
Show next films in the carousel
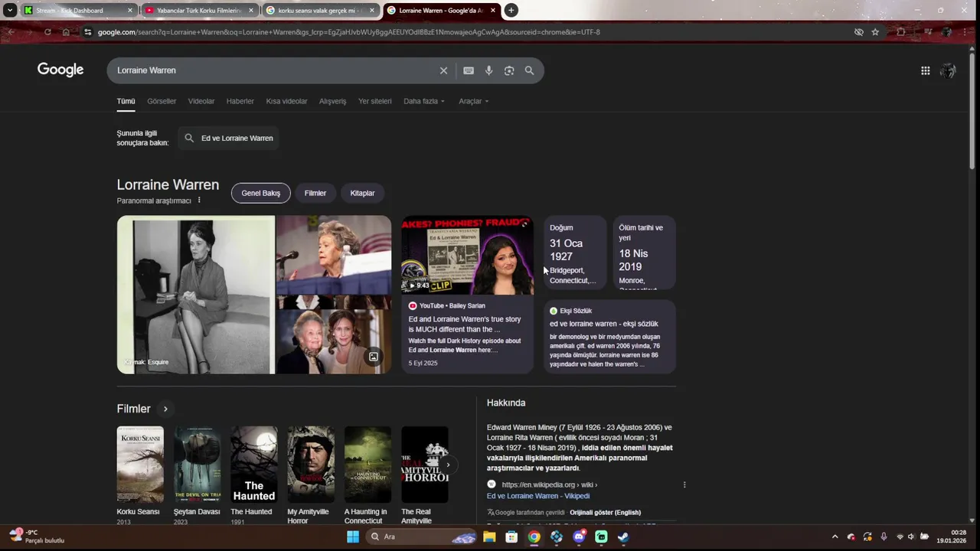coord(448,465)
